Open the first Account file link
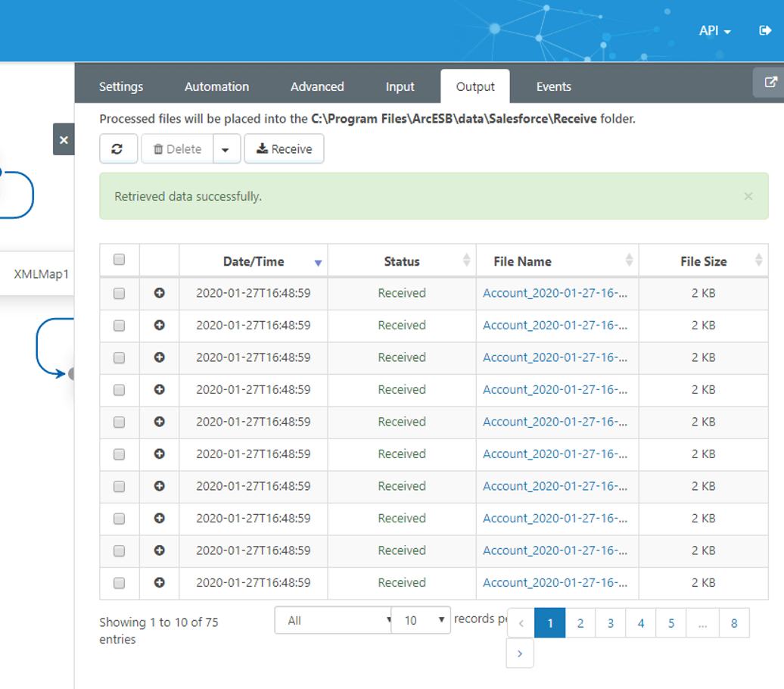 coord(555,293)
